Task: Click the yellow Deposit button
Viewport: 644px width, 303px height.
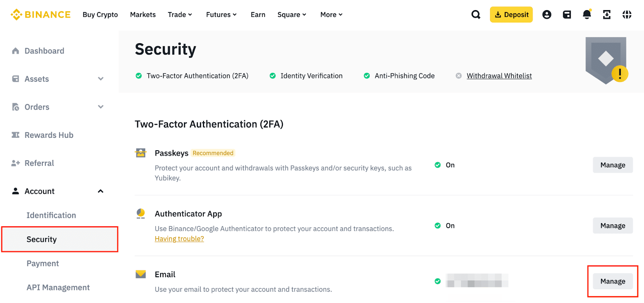Action: tap(511, 15)
